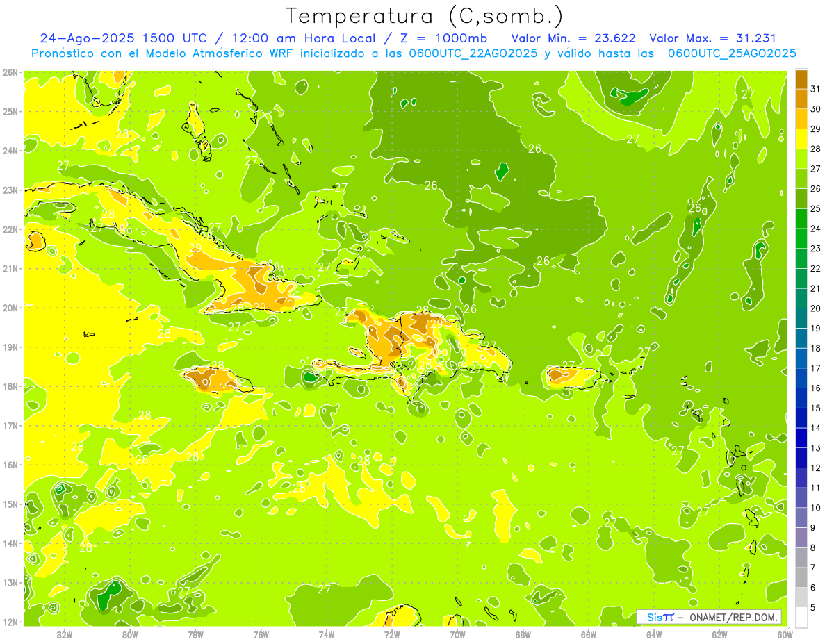
Task: Click the initialization time '0600UTC_22AGO2025'
Action: [x=472, y=53]
